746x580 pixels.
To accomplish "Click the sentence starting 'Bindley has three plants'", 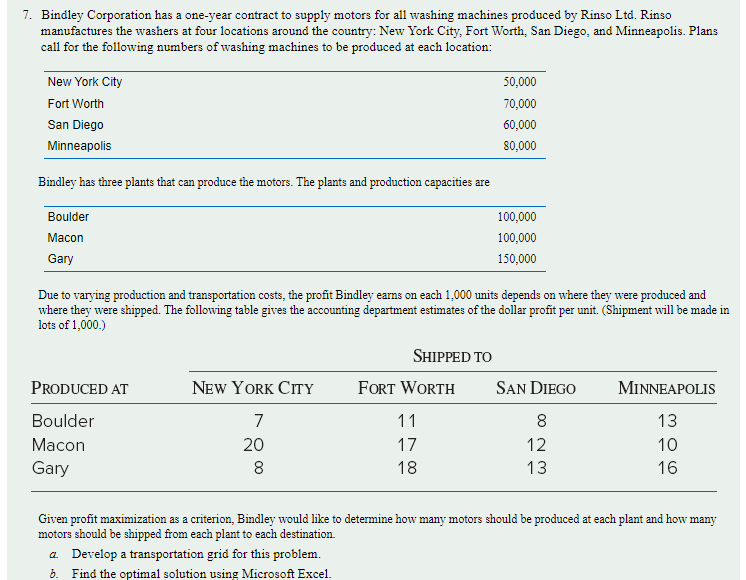I will (264, 182).
